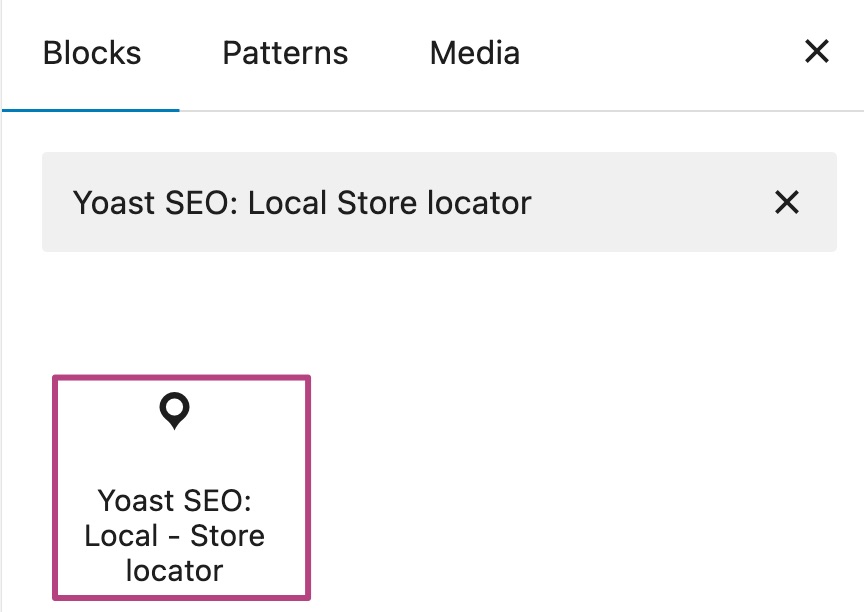Viewport: 864px width, 612px height.
Task: Insert the Yoast SEO: Local - Store locator block
Action: (x=181, y=488)
